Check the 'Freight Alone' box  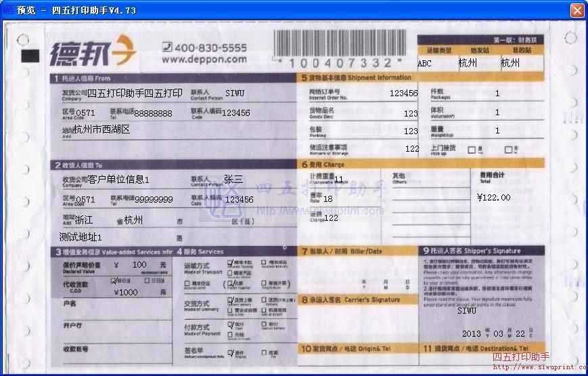264,283
